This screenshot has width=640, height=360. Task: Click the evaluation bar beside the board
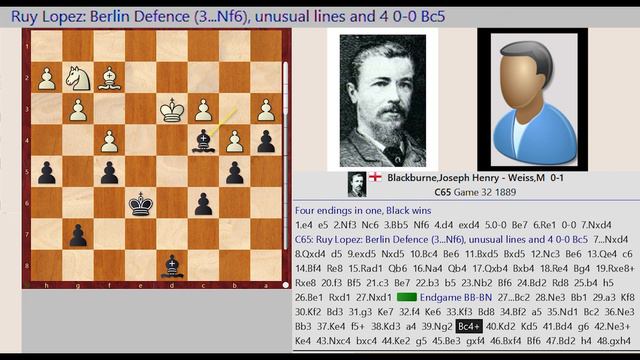[x=286, y=155]
